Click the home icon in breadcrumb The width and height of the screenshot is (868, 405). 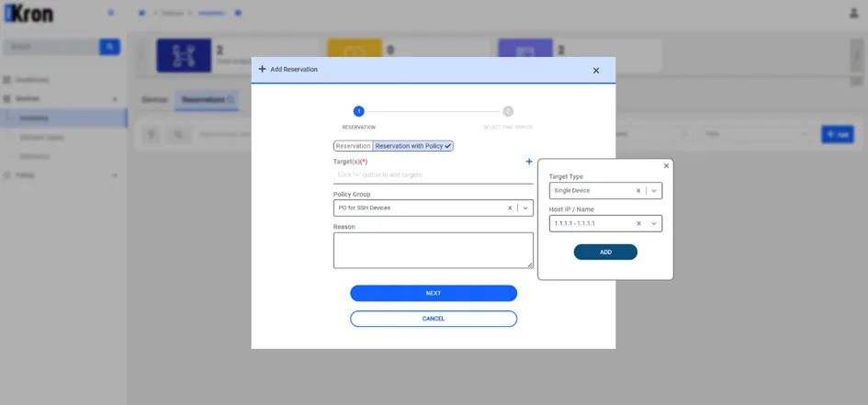tap(141, 13)
